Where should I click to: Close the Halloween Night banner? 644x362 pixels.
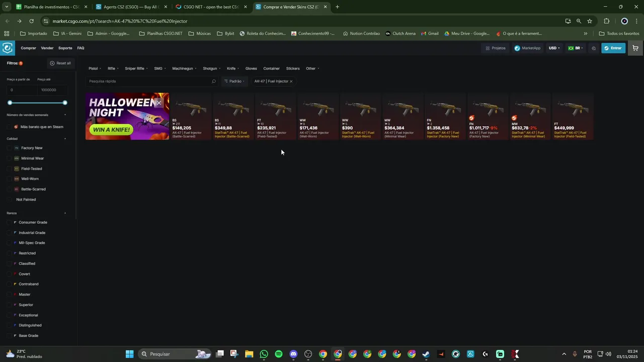(x=159, y=103)
